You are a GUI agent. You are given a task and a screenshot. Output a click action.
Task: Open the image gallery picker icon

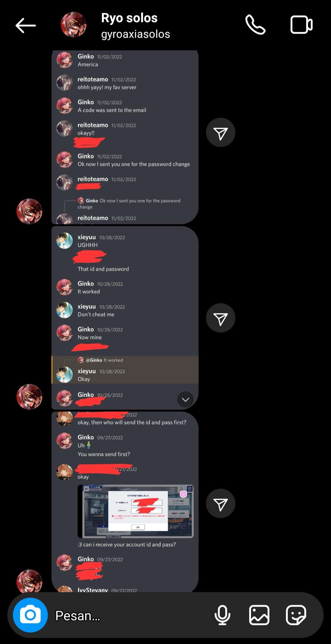point(259,615)
